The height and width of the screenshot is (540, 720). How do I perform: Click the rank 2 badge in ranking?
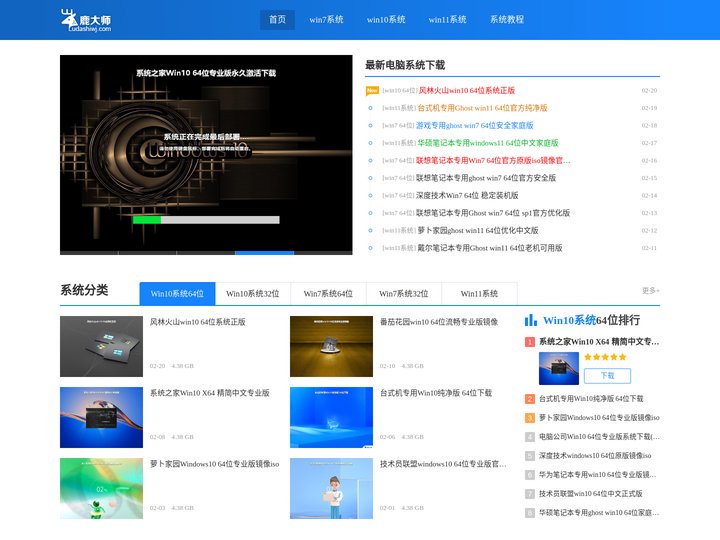(x=530, y=399)
